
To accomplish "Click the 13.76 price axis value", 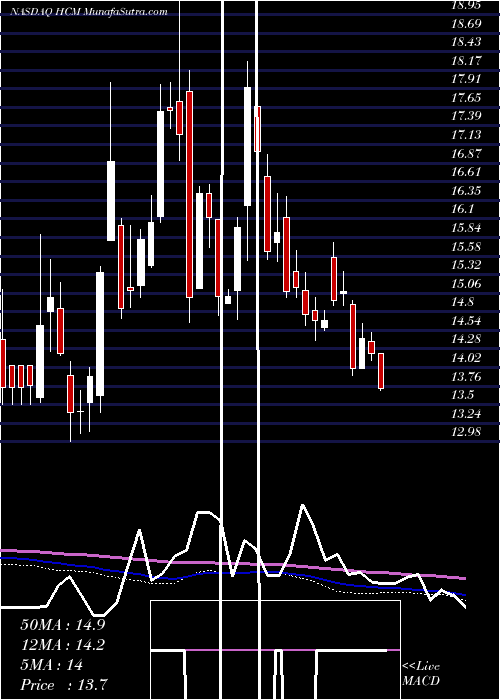I will pyautogui.click(x=466, y=376).
